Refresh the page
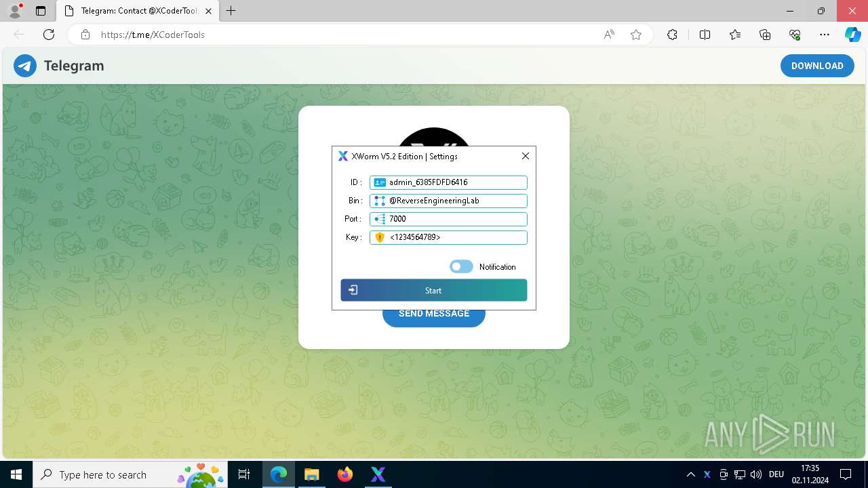The width and height of the screenshot is (868, 488). pyautogui.click(x=49, y=35)
